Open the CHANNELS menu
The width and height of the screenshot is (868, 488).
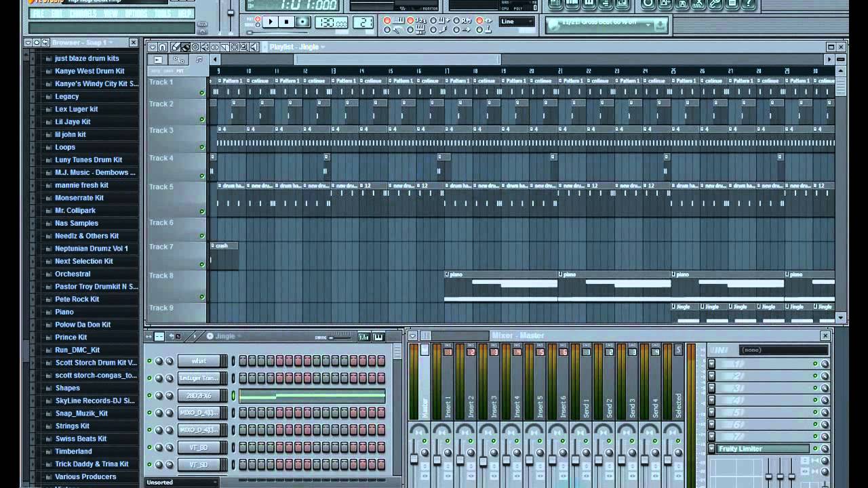pyautogui.click(x=83, y=14)
